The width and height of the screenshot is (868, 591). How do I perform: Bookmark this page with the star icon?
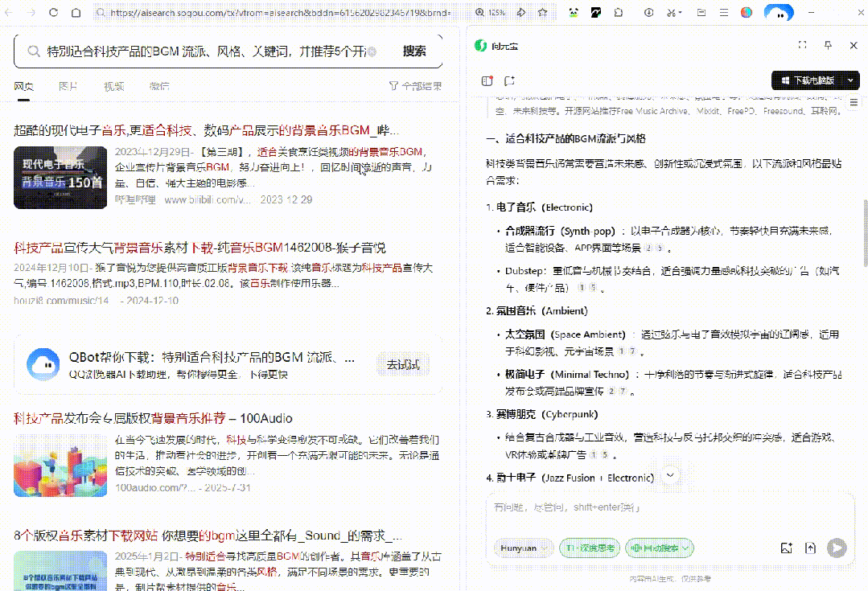[543, 13]
